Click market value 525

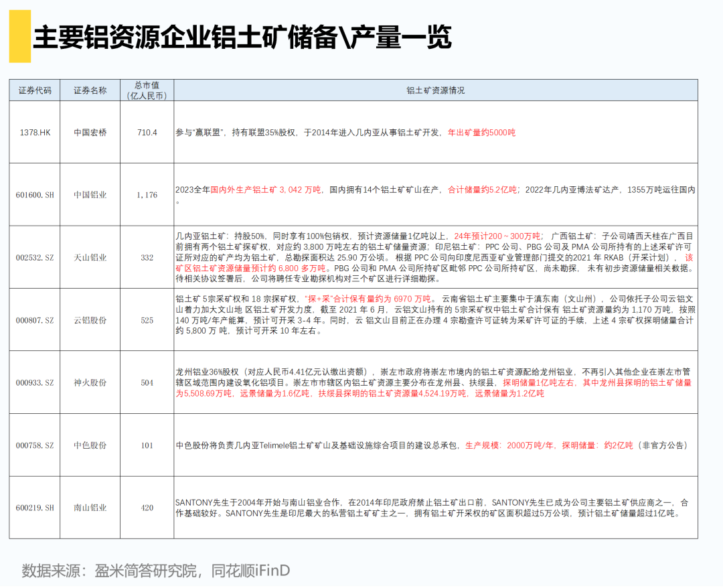coord(147,320)
